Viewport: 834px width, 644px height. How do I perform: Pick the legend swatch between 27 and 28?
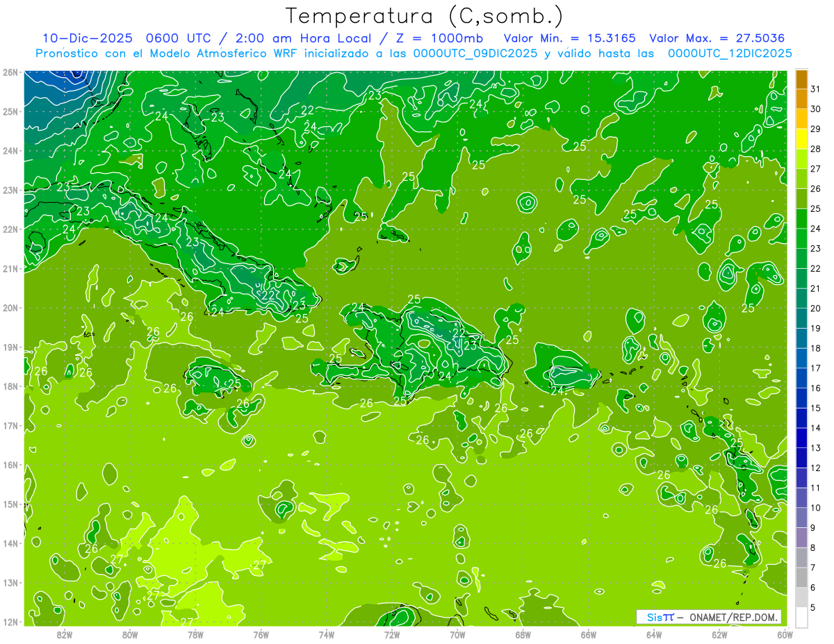pos(801,159)
